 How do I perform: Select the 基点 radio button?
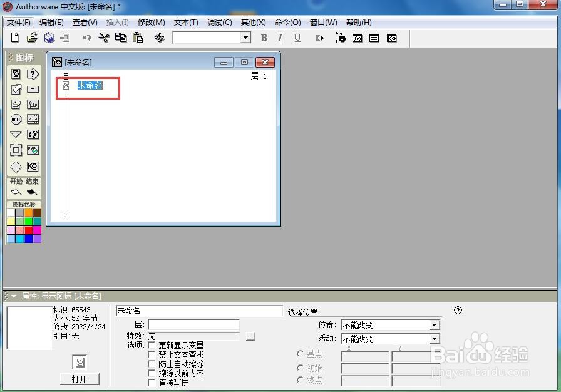click(300, 354)
